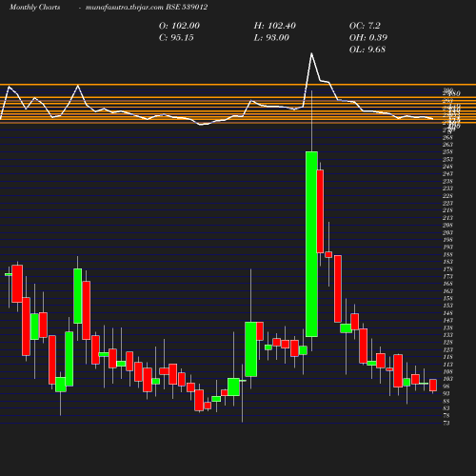This screenshot has height=476, width=476.
Task: Click price axis label 103
Action: point(447,379)
